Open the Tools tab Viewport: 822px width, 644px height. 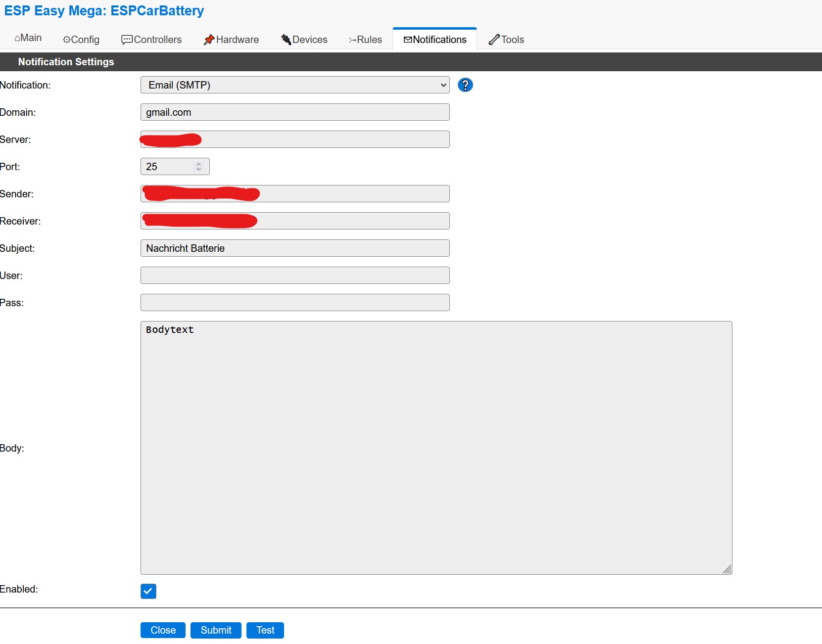pos(506,40)
